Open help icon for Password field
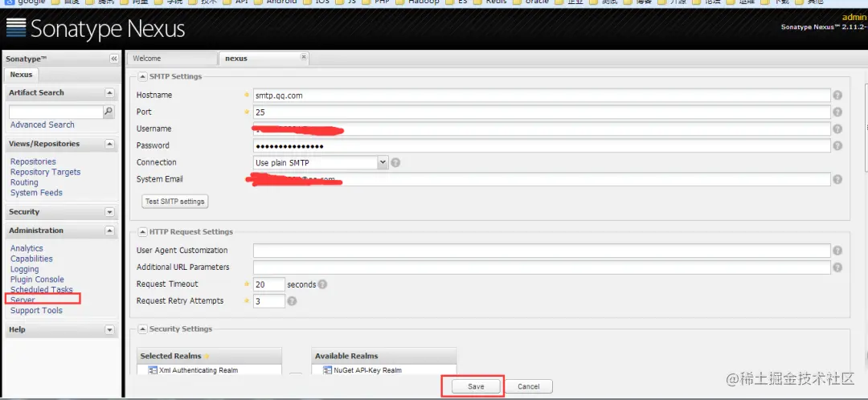Image resolution: width=868 pixels, height=400 pixels. pos(837,146)
